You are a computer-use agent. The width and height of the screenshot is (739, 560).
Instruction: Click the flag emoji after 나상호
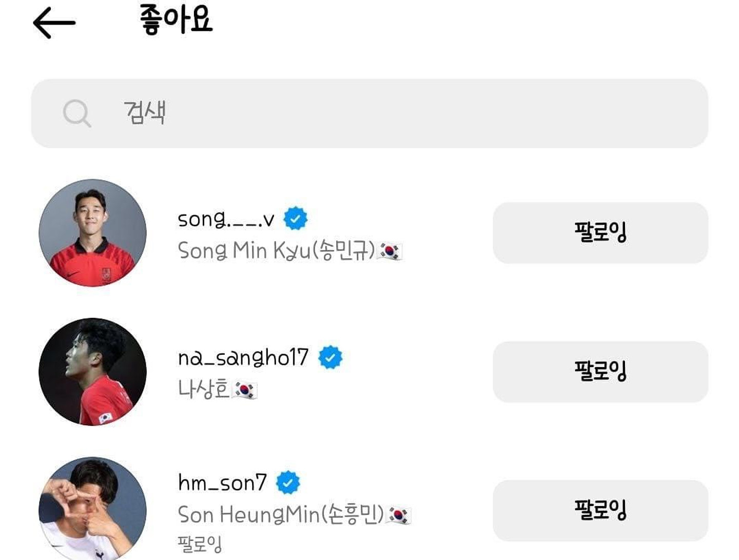click(244, 390)
